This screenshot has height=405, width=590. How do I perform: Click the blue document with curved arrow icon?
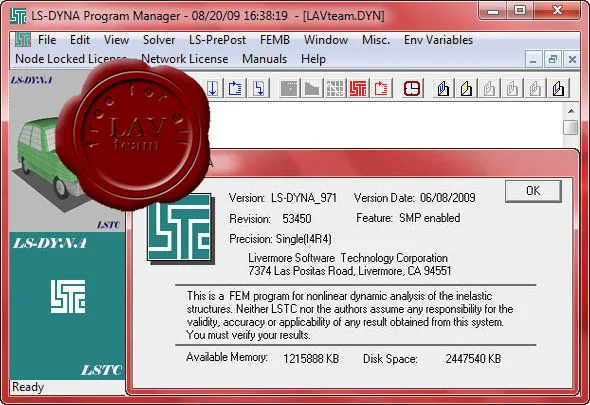coord(235,88)
